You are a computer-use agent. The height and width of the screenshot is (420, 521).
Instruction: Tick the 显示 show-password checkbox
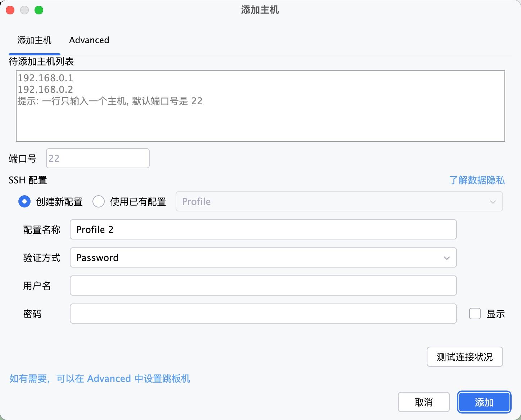click(475, 314)
